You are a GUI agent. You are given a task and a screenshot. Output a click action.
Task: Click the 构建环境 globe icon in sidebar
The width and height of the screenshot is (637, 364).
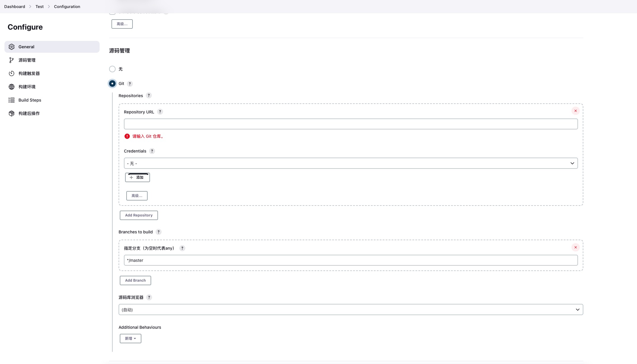pyautogui.click(x=12, y=87)
